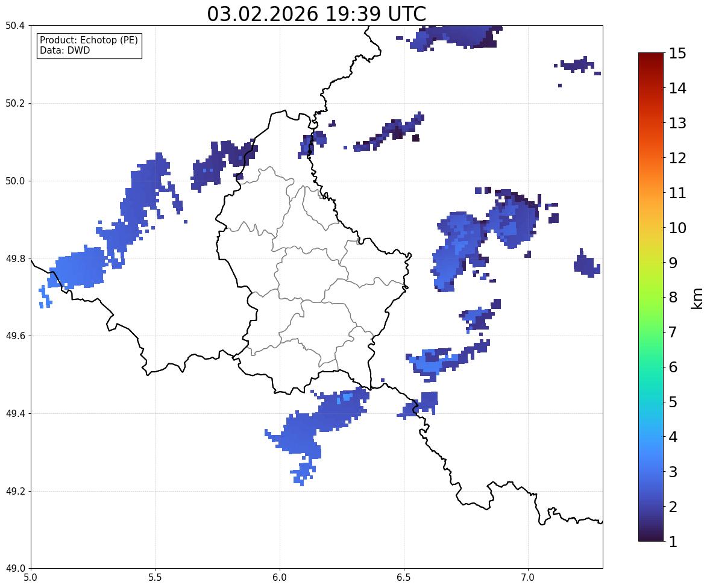The image size is (710, 588).
Task: Click the colorbar tick label 7
Action: (x=673, y=332)
